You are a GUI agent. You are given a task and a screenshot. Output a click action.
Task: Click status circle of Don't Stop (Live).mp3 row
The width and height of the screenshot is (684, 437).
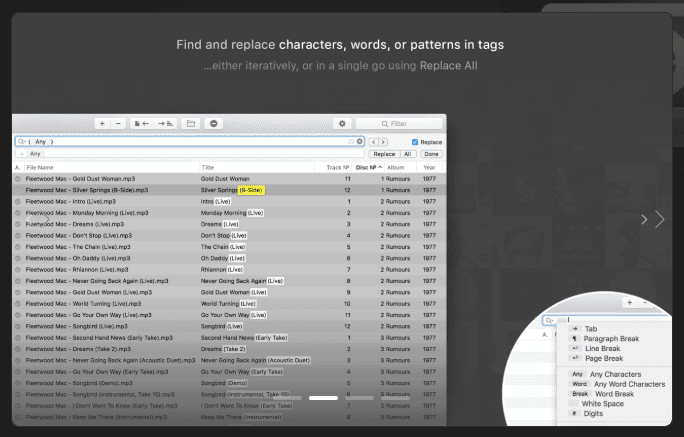pos(18,236)
